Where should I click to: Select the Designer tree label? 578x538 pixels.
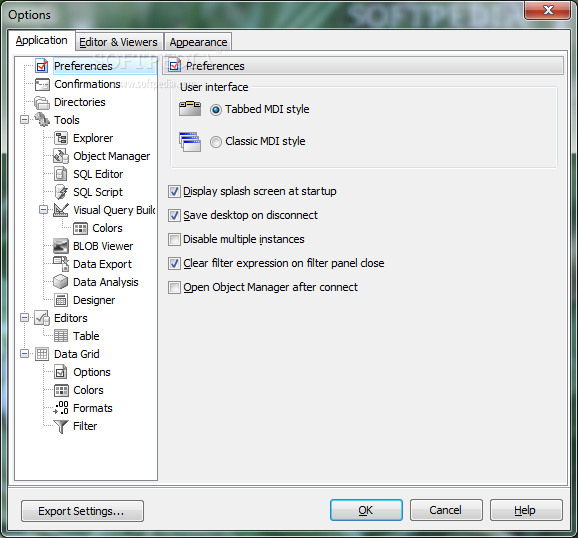tap(94, 301)
